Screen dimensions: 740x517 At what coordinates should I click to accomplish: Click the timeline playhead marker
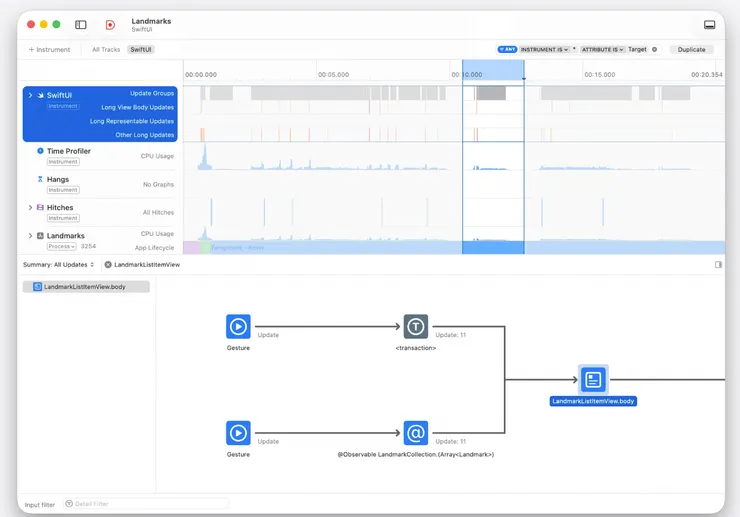[524, 78]
